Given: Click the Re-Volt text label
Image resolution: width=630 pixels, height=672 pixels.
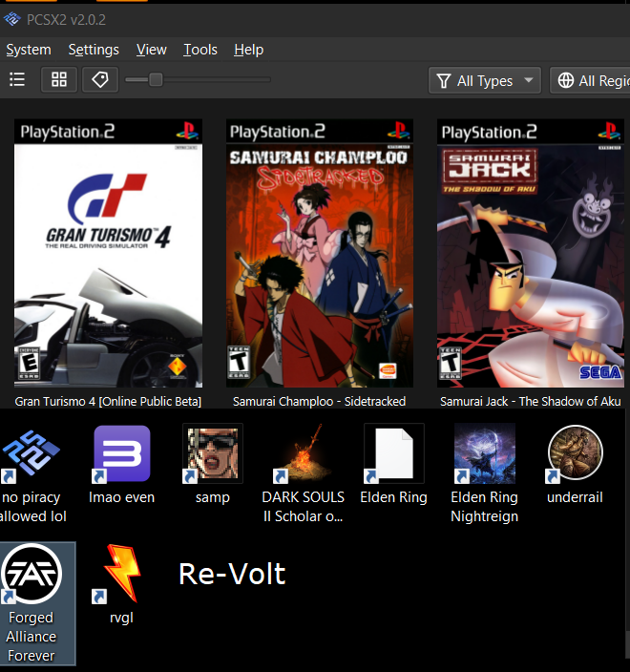Looking at the screenshot, I should point(232,574).
